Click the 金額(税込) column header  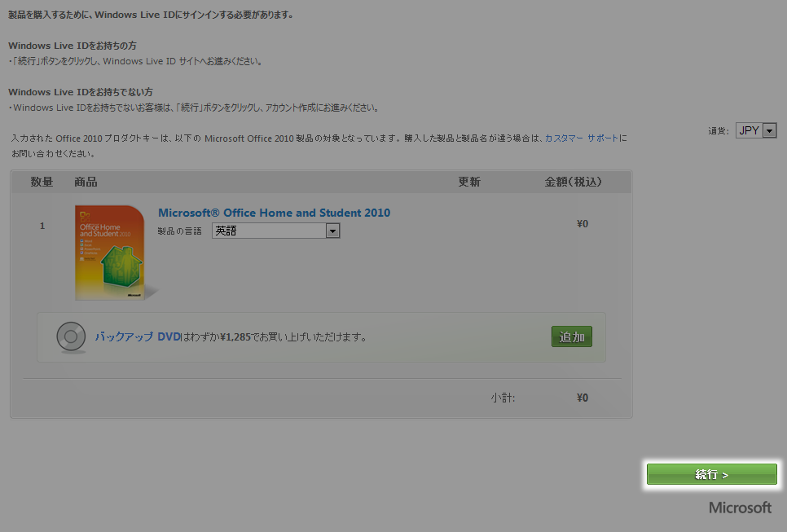point(574,182)
